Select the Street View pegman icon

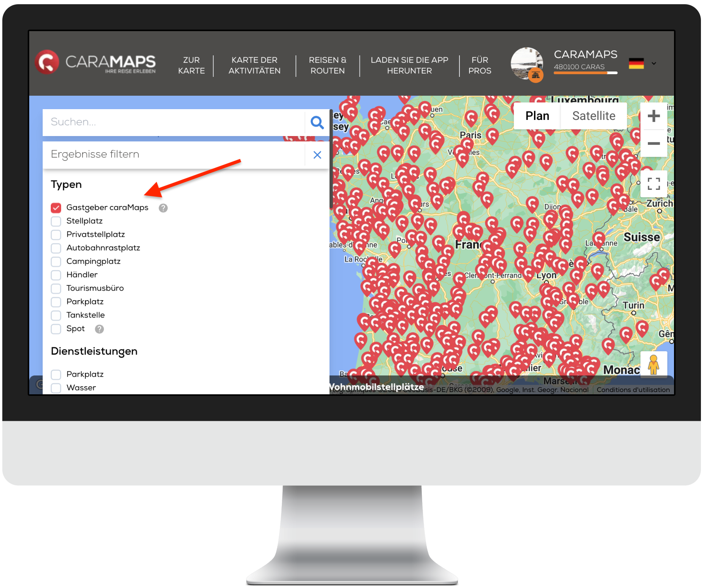point(654,364)
